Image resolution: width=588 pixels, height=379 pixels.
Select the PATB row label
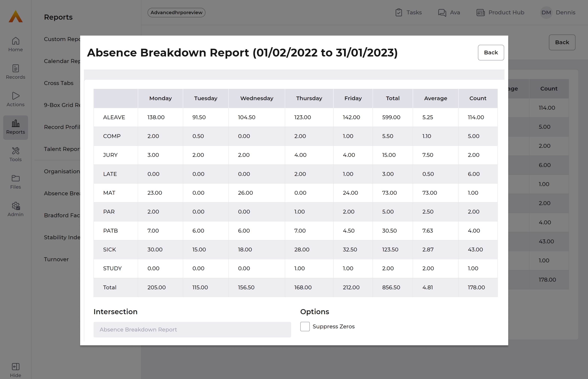click(110, 231)
